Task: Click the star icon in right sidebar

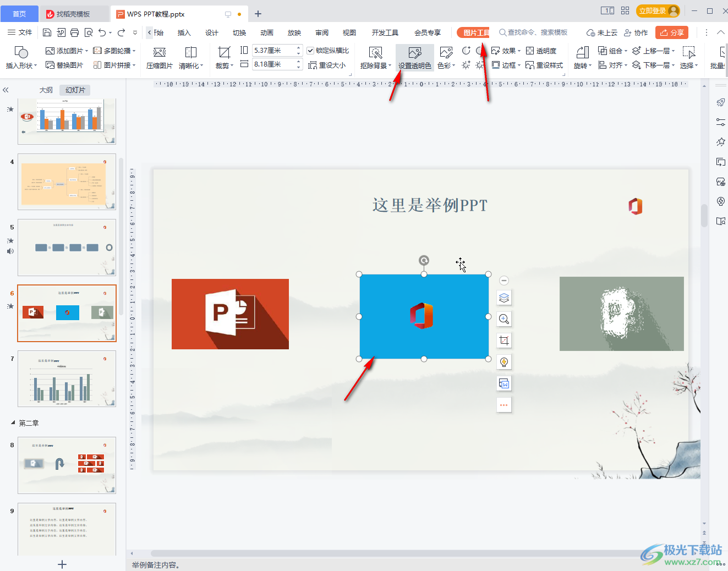Action: 721,142
